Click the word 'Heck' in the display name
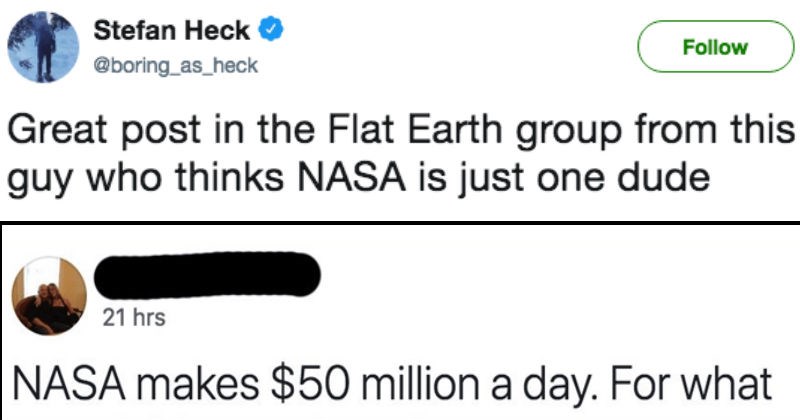This screenshot has width=800, height=420. click(x=217, y=30)
